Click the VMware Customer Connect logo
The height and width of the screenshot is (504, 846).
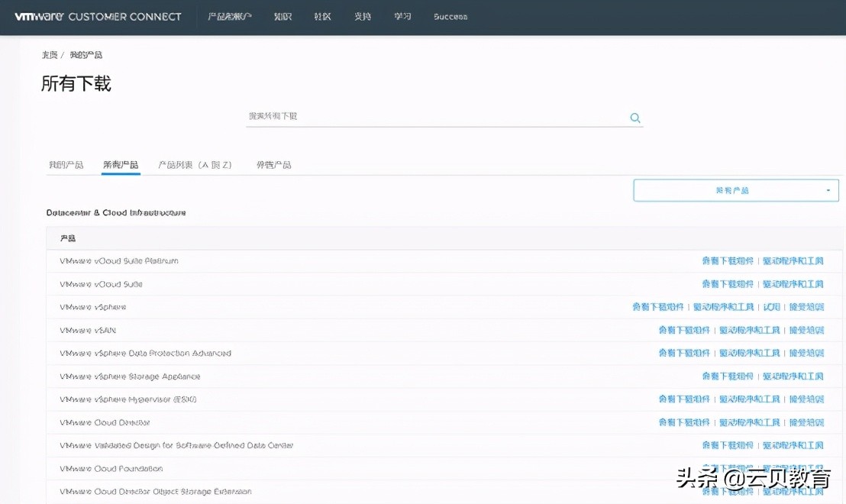(x=98, y=16)
